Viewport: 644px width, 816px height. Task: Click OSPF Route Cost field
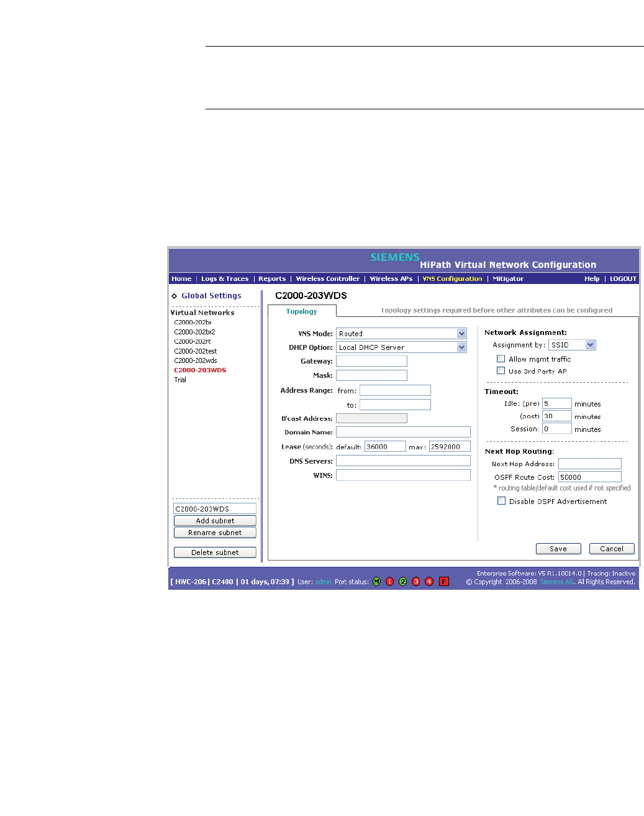point(590,477)
